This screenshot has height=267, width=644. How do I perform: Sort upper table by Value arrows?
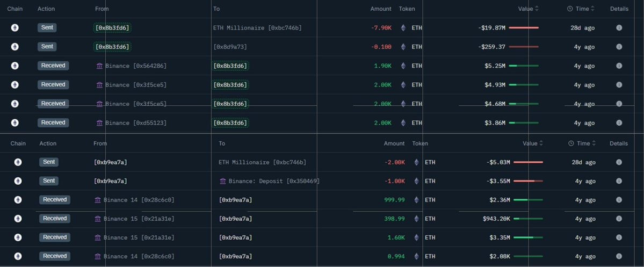pos(537,9)
